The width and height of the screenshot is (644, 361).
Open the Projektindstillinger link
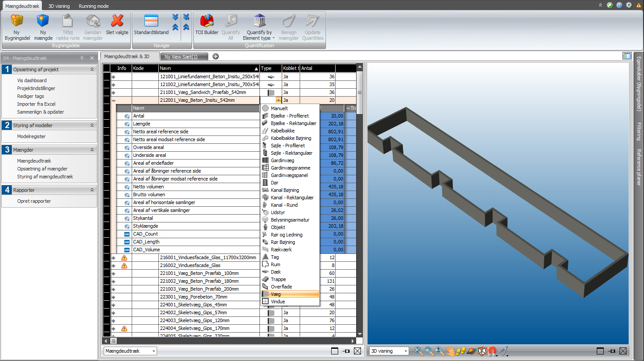pos(36,88)
